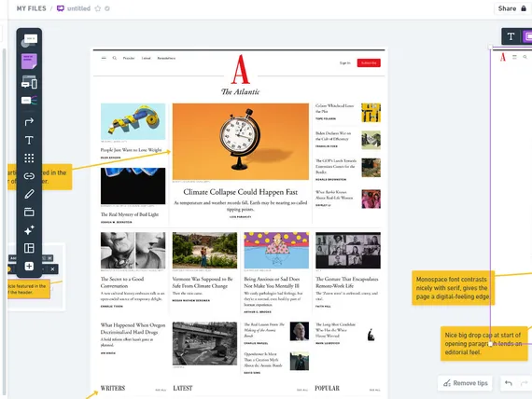The height and width of the screenshot is (399, 532).
Task: Select the link tool
Action: (29, 176)
